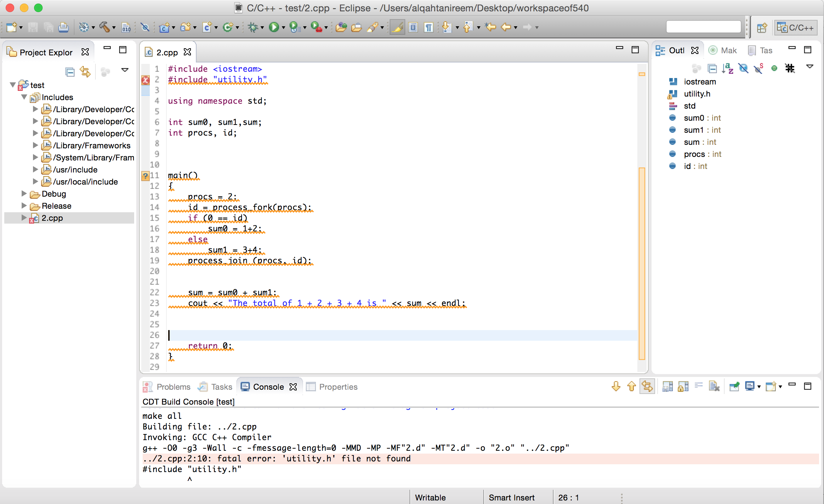Expand the Debug folder

24,194
